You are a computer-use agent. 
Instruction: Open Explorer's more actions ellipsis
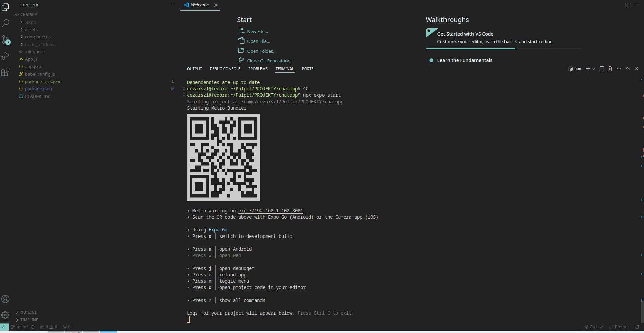172,5
